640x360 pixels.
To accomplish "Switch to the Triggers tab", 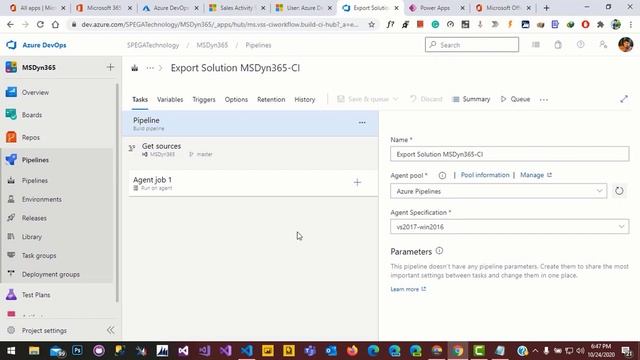I will coord(204,100).
